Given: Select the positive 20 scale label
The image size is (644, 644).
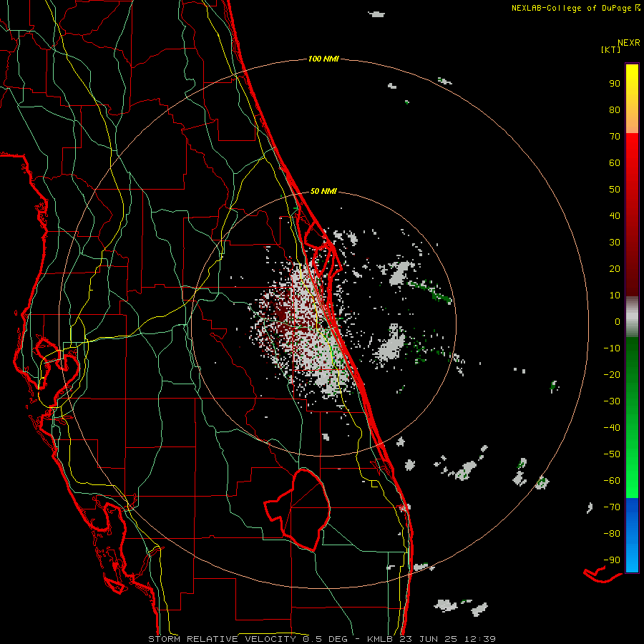Looking at the screenshot, I should 615,269.
